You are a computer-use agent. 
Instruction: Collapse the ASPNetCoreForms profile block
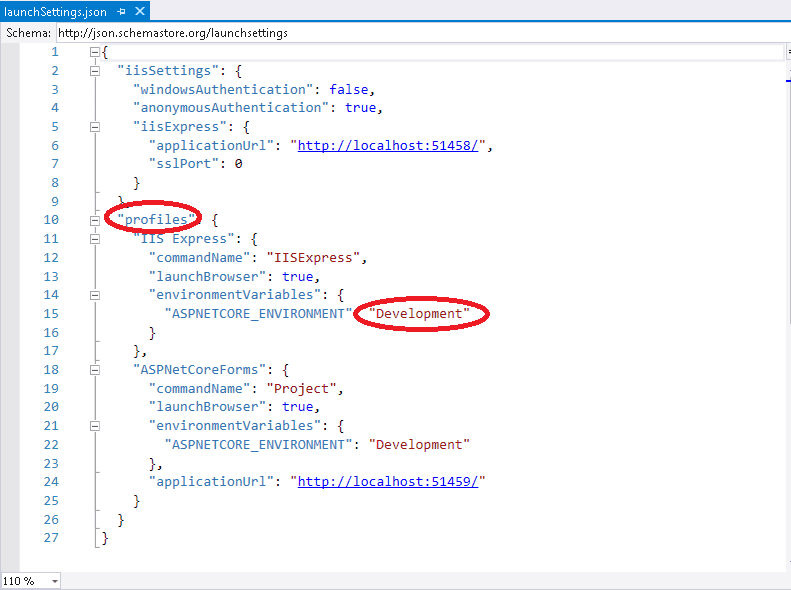point(94,370)
